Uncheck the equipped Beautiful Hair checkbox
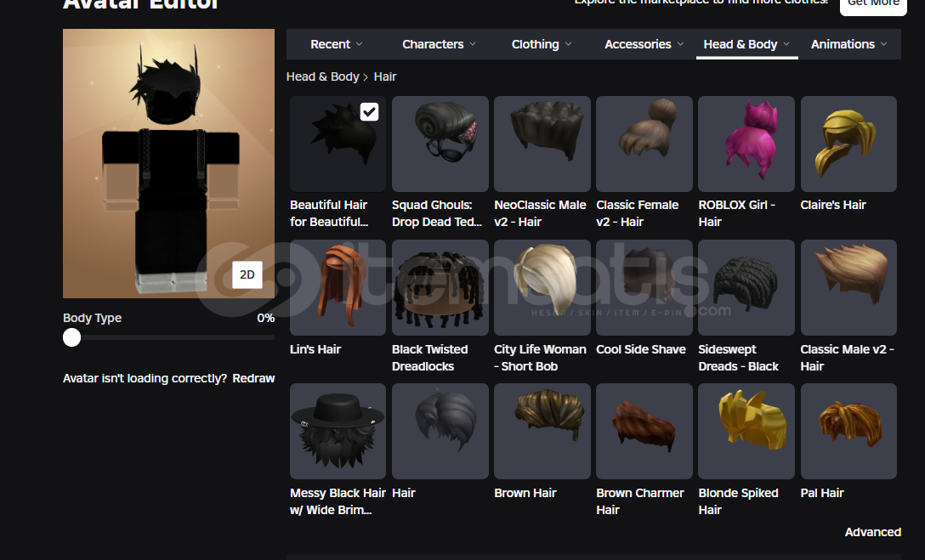 (369, 111)
